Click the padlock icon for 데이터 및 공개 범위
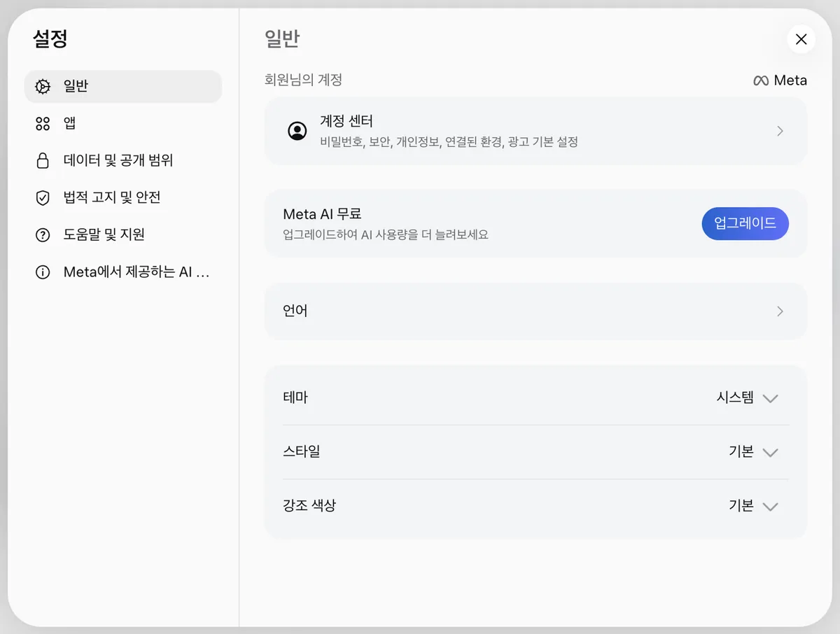The image size is (840, 634). pos(43,160)
